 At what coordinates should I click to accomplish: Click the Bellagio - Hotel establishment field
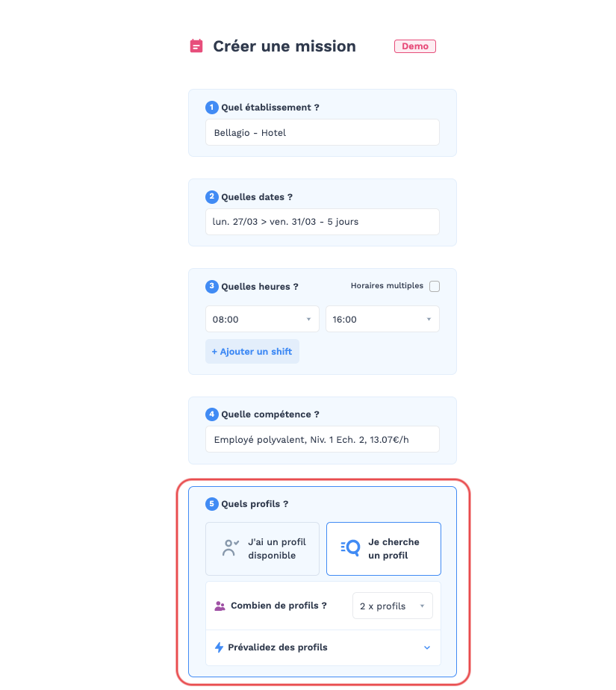(x=322, y=132)
